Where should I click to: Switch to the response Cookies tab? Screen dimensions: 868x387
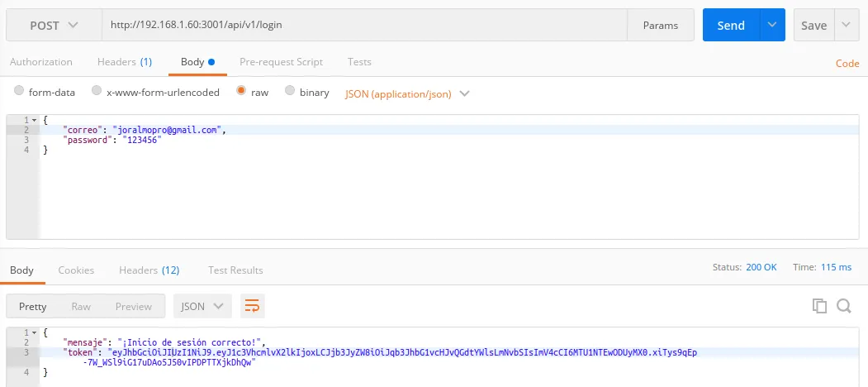tap(76, 270)
